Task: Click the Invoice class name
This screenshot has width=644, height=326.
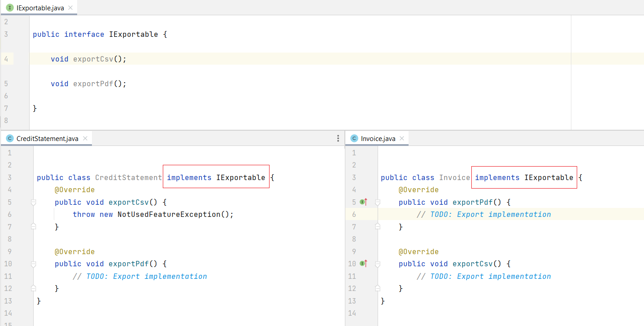Action: 455,177
